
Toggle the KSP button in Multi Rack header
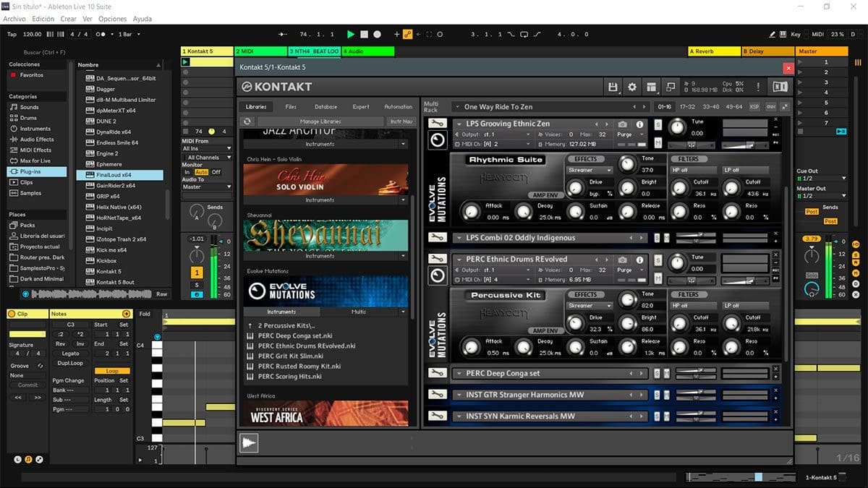click(x=754, y=107)
